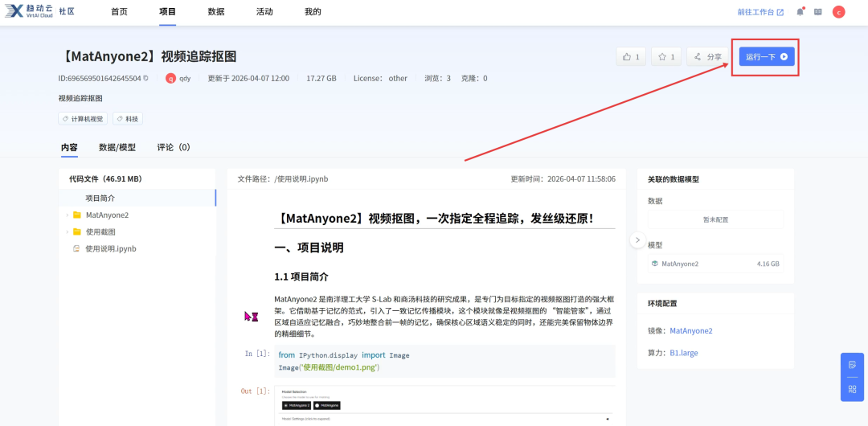
Task: Expand the MatAnyone2 folder arrow
Action: (67, 215)
